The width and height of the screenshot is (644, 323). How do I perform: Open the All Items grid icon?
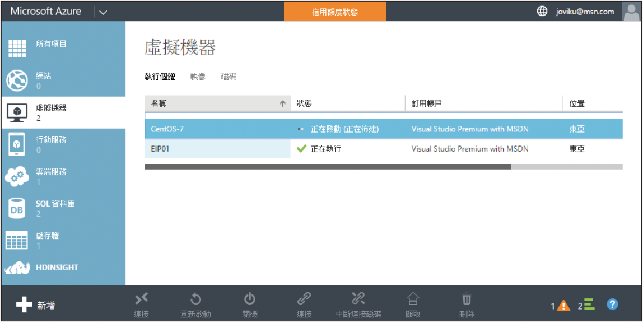[x=17, y=48]
